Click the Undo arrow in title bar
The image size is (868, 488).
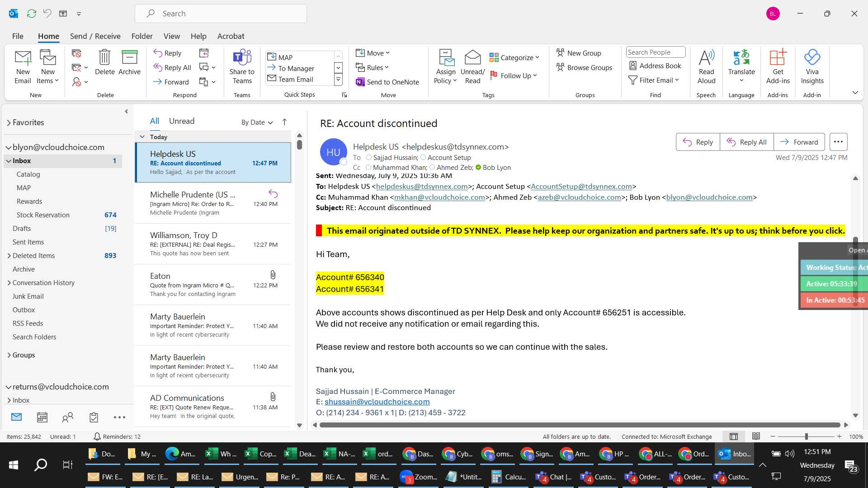(x=47, y=14)
